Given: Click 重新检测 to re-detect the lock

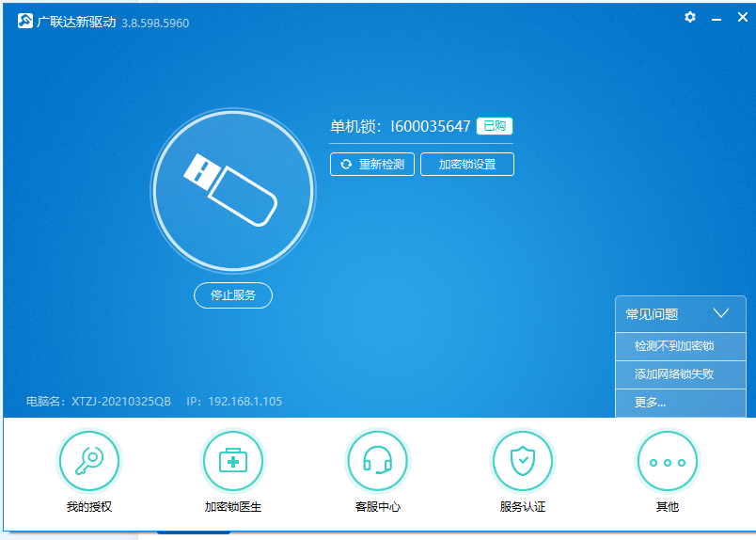Looking at the screenshot, I should pos(372,165).
